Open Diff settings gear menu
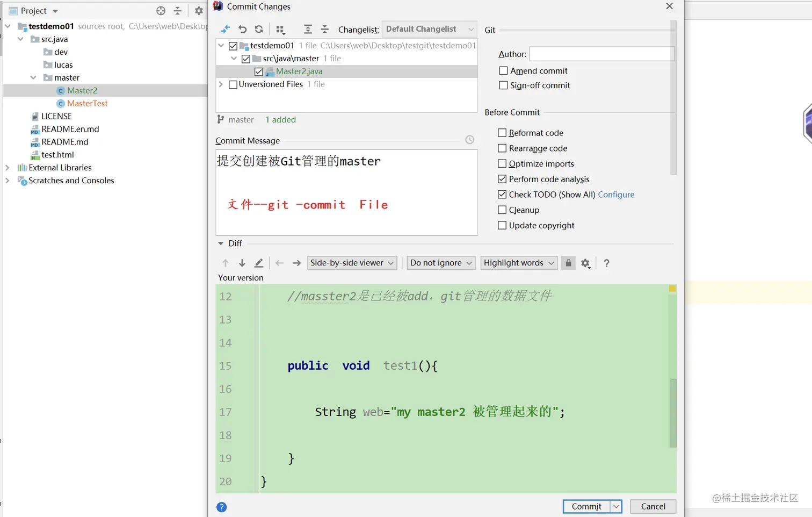812x517 pixels. [585, 263]
